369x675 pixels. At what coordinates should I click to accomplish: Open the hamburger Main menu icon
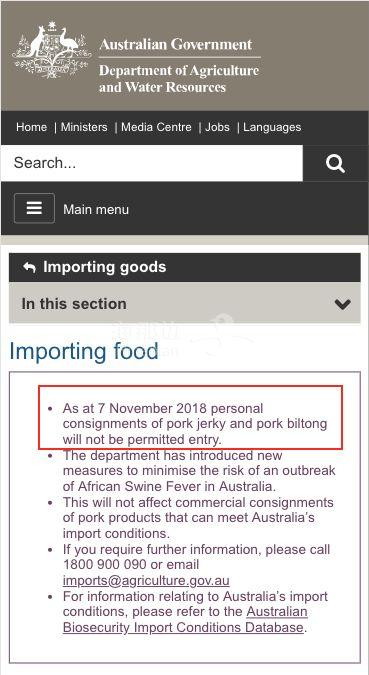click(x=34, y=208)
